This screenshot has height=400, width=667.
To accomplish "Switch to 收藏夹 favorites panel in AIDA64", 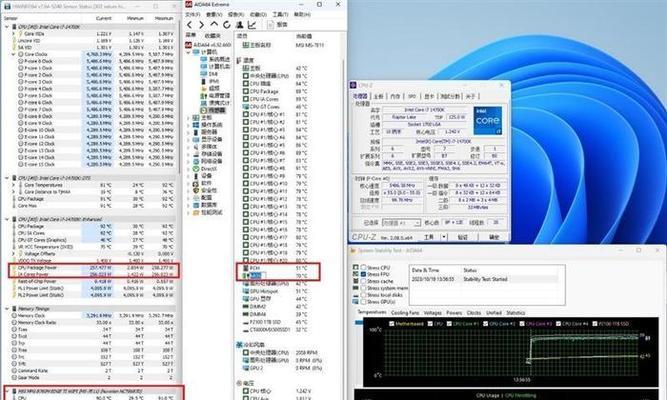I will pos(213,36).
